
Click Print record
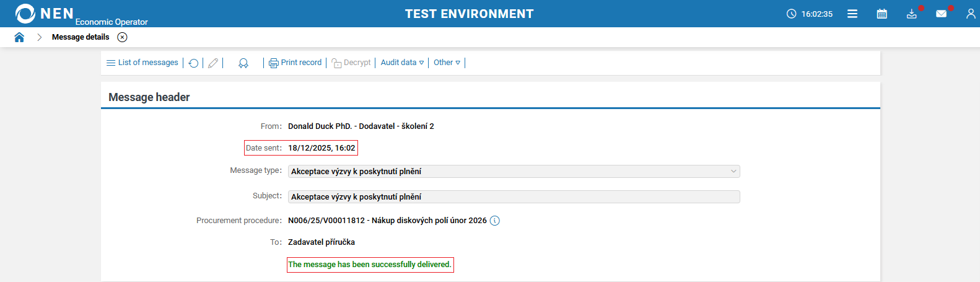click(295, 63)
